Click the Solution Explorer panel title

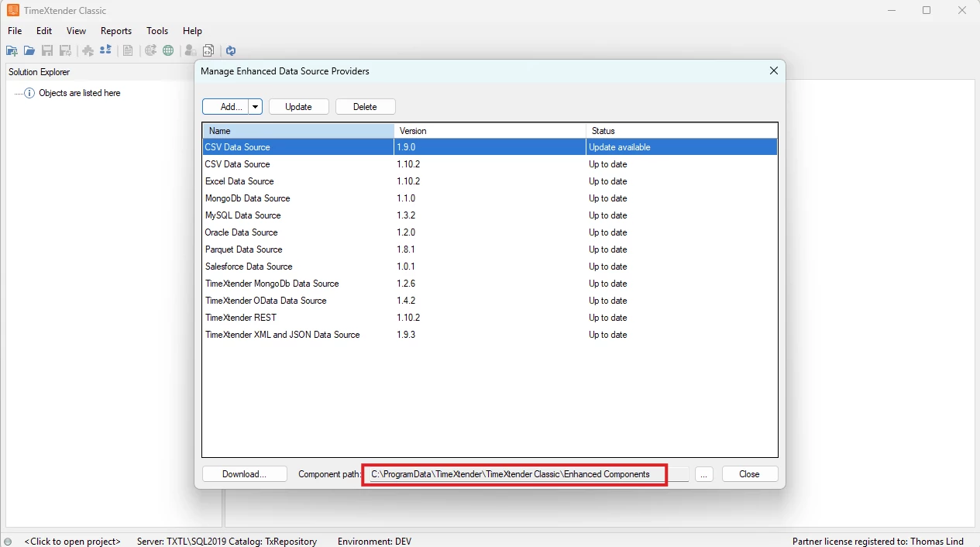pos(40,72)
